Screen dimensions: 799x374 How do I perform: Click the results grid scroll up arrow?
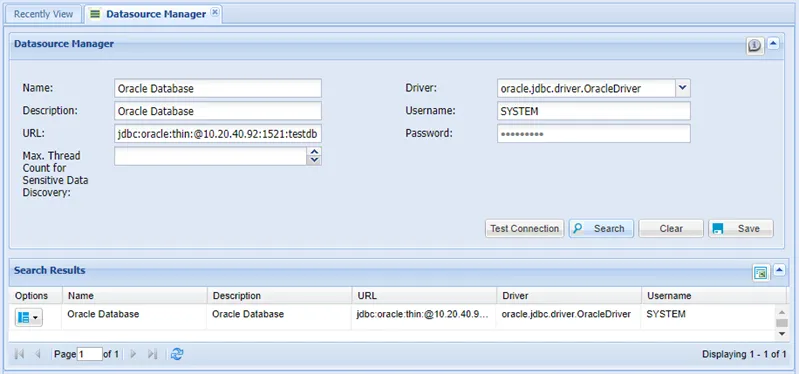(782, 312)
